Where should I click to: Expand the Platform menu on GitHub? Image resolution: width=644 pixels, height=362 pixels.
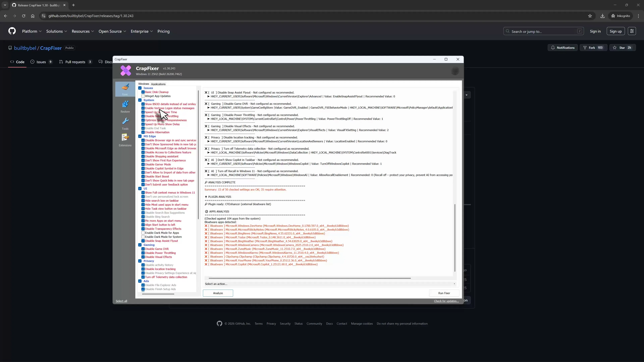pos(32,31)
